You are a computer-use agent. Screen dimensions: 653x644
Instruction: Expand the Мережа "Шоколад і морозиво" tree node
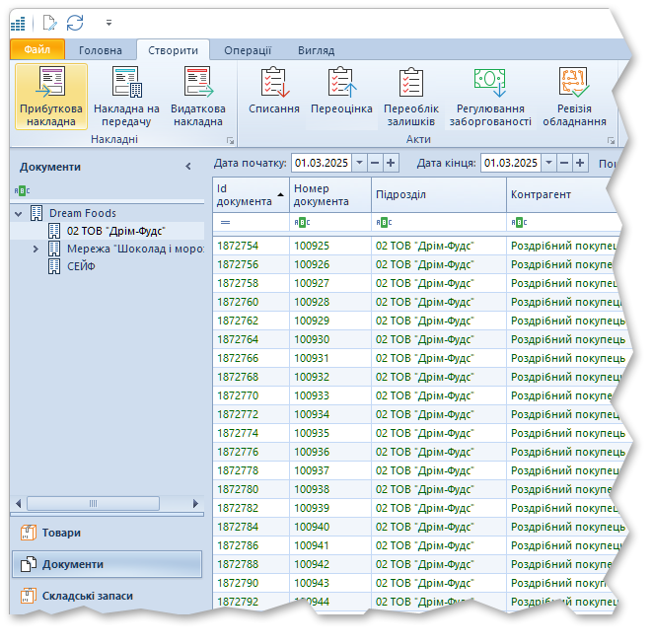coord(36,249)
